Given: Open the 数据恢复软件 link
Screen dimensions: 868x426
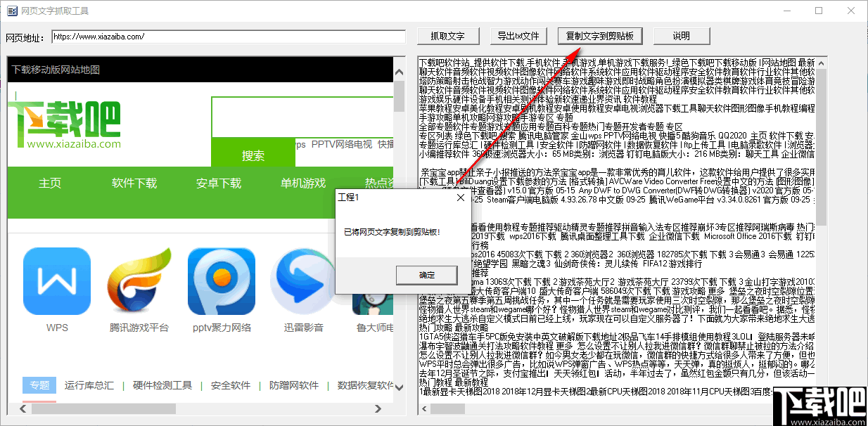Looking at the screenshot, I should (x=365, y=385).
